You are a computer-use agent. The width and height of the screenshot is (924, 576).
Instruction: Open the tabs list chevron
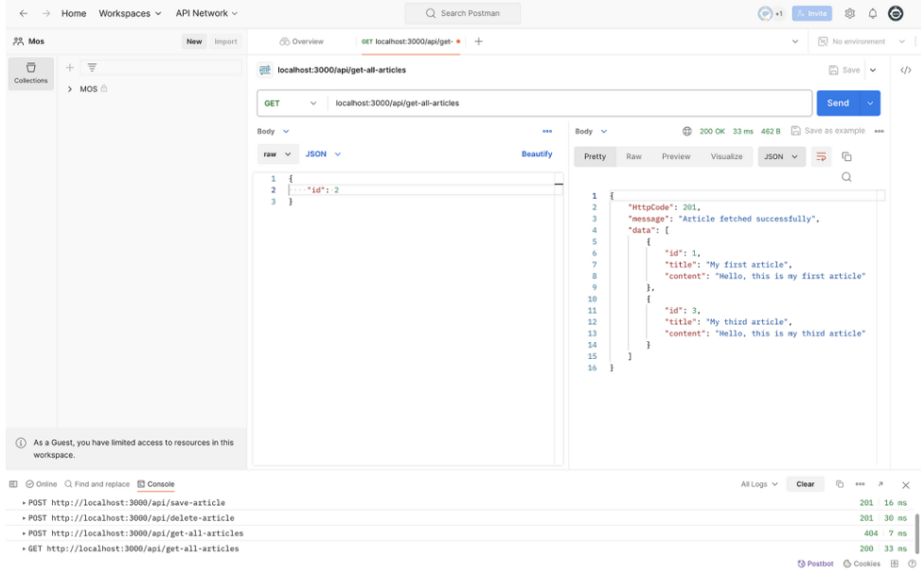pos(794,42)
